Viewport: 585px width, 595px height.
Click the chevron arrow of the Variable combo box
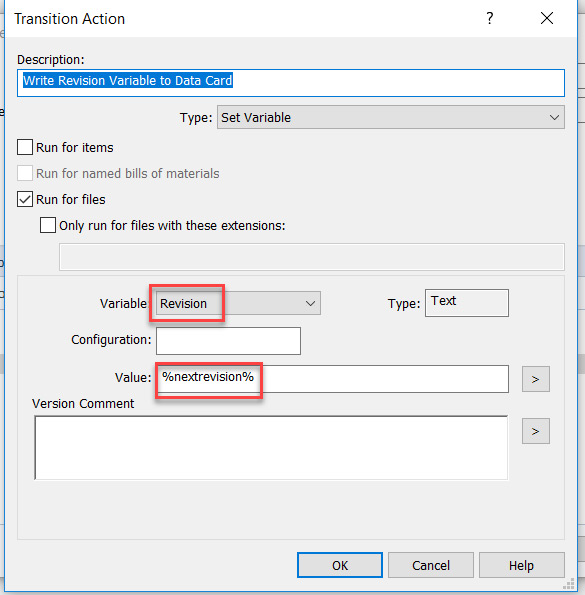click(x=310, y=303)
